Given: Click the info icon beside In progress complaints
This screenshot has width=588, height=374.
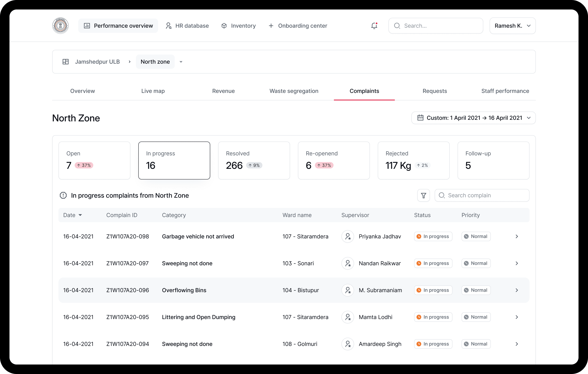Looking at the screenshot, I should 63,195.
